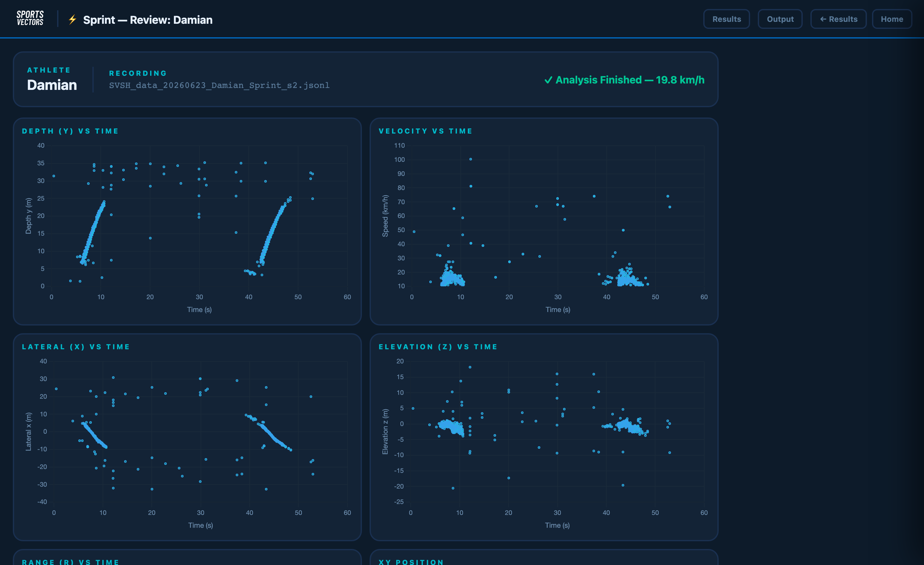Click the athlete name Damian
The image size is (924, 565).
tap(52, 85)
